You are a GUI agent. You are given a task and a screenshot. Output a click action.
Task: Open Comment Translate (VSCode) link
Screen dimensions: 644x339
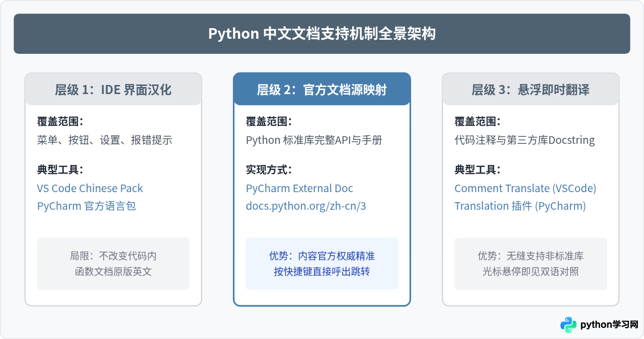pos(525,189)
